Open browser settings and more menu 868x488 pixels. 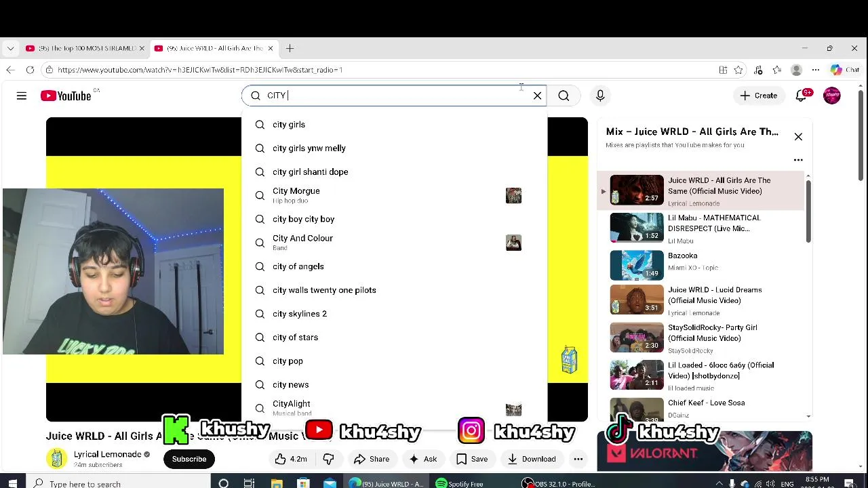click(x=816, y=70)
